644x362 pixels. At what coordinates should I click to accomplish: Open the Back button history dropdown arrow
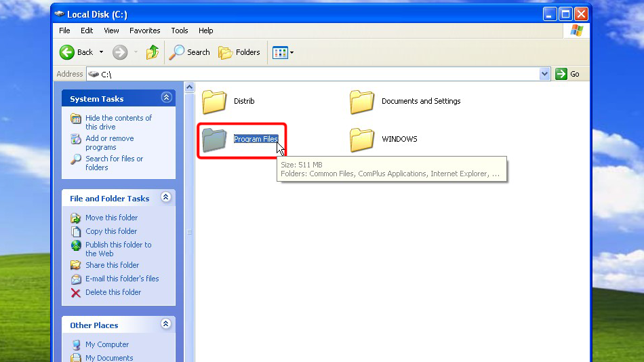(102, 52)
